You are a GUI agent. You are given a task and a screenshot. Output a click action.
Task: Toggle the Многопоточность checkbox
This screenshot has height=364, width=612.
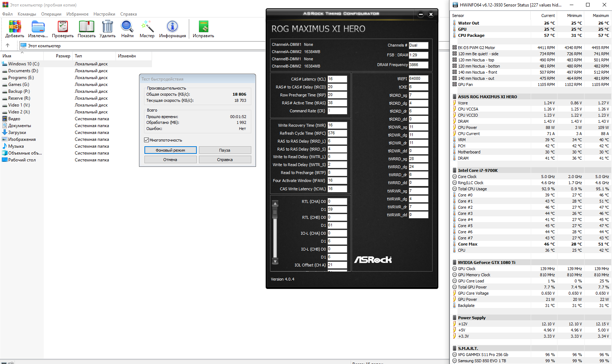[x=147, y=140]
